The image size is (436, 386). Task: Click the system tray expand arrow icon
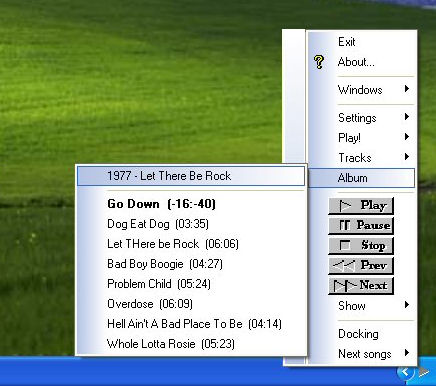[x=405, y=372]
